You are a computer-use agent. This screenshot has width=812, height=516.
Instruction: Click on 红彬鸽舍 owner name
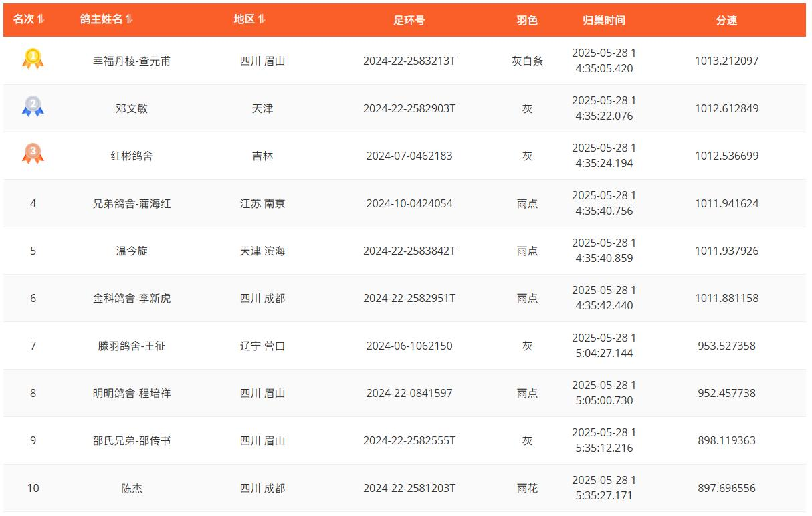132,156
